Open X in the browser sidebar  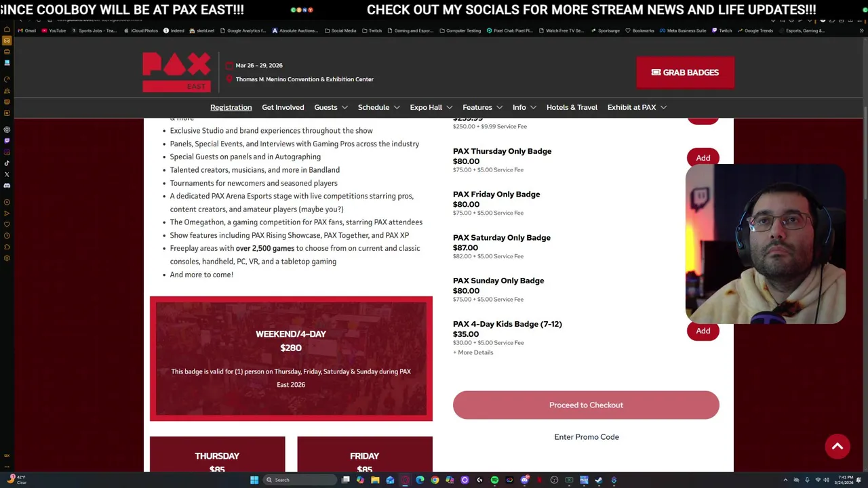pos(7,174)
